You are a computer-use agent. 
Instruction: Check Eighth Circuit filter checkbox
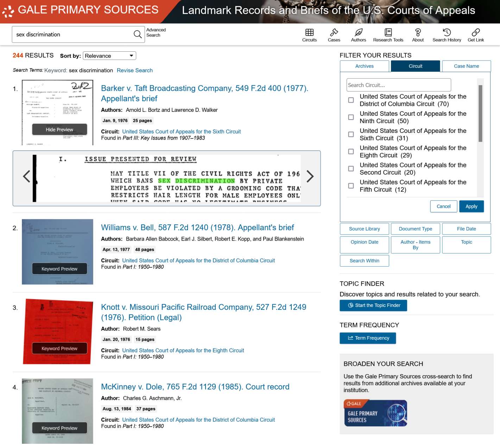(351, 152)
